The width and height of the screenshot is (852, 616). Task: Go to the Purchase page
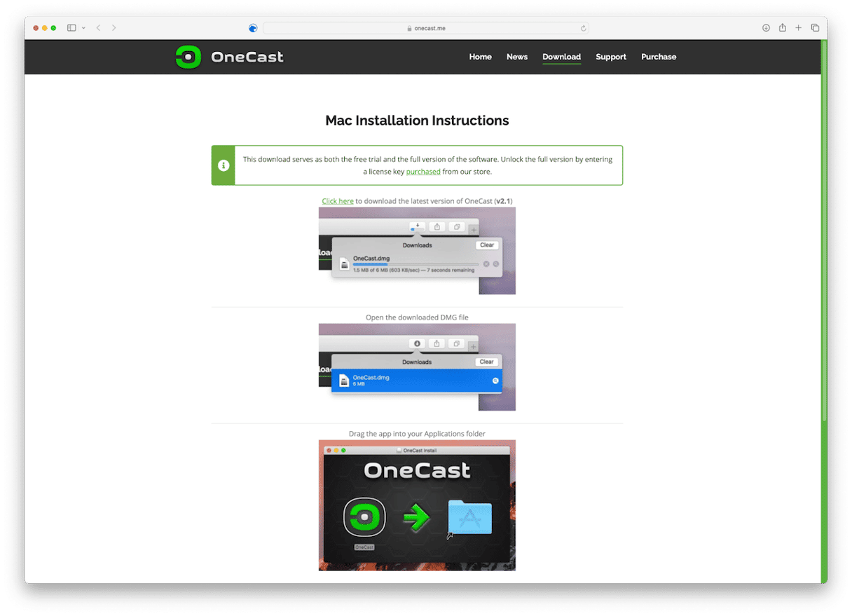pyautogui.click(x=659, y=57)
